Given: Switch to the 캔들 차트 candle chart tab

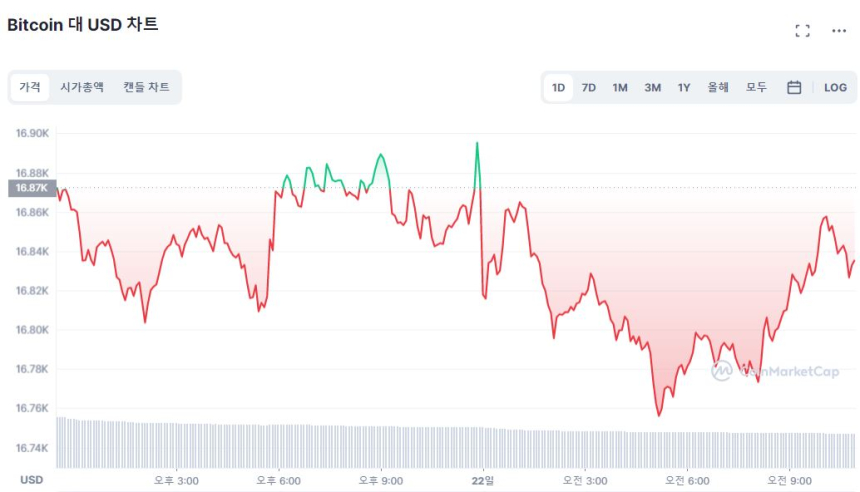Looking at the screenshot, I should 146,88.
